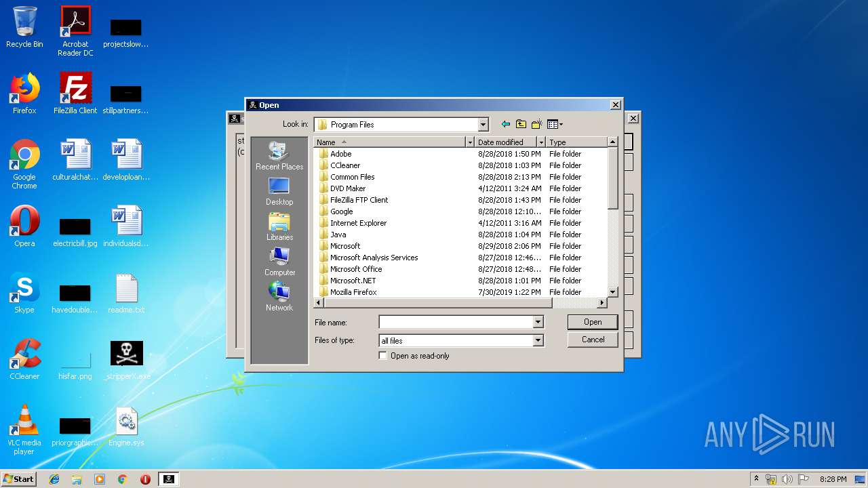Click horizontal scrollbar right arrow
The image size is (868, 488).
(603, 302)
